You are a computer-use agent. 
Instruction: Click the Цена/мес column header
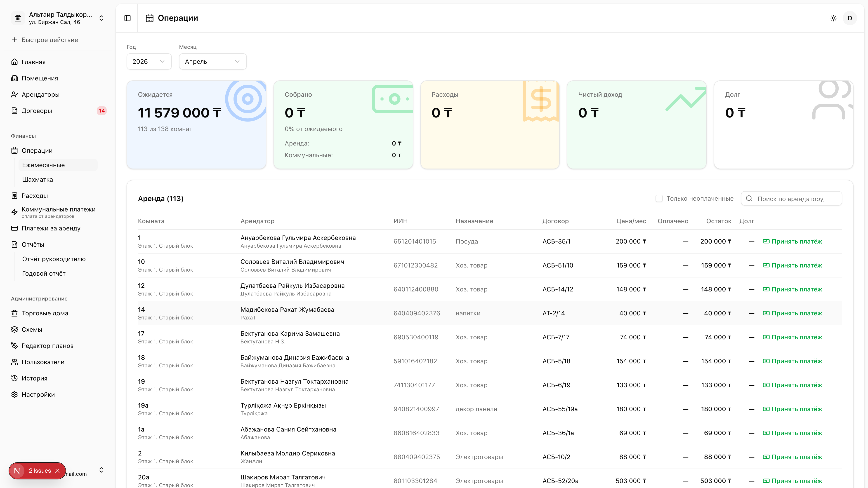(x=631, y=221)
